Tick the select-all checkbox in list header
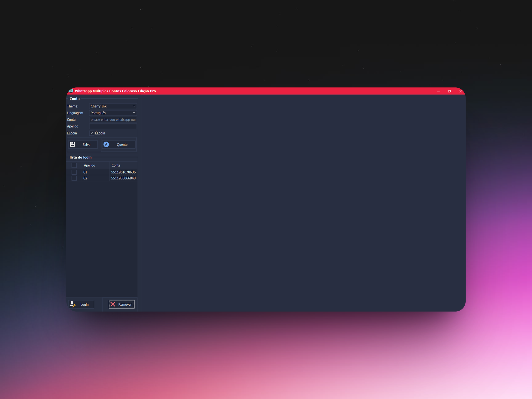Viewport: 532px width, 399px height. (x=74, y=165)
